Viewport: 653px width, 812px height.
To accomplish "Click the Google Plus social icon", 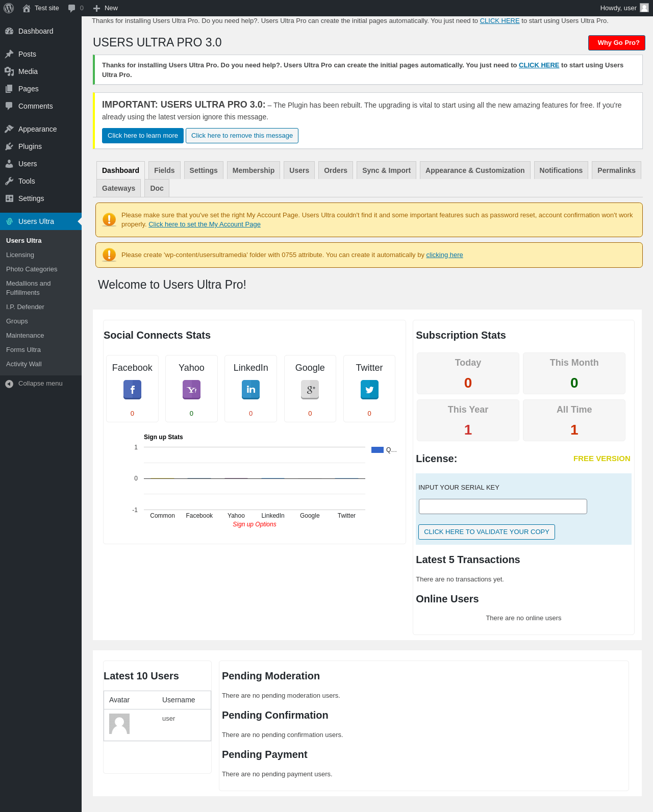I will click(x=310, y=390).
